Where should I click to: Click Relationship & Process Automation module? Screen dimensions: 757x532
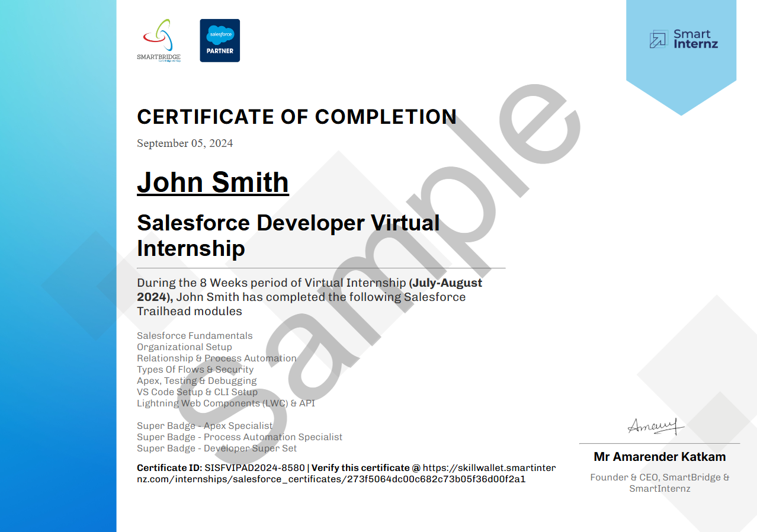click(216, 358)
